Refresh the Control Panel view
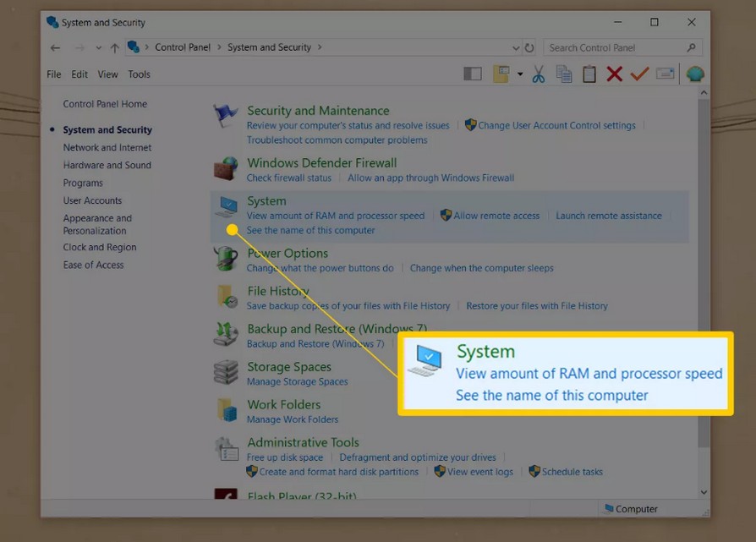 point(529,47)
